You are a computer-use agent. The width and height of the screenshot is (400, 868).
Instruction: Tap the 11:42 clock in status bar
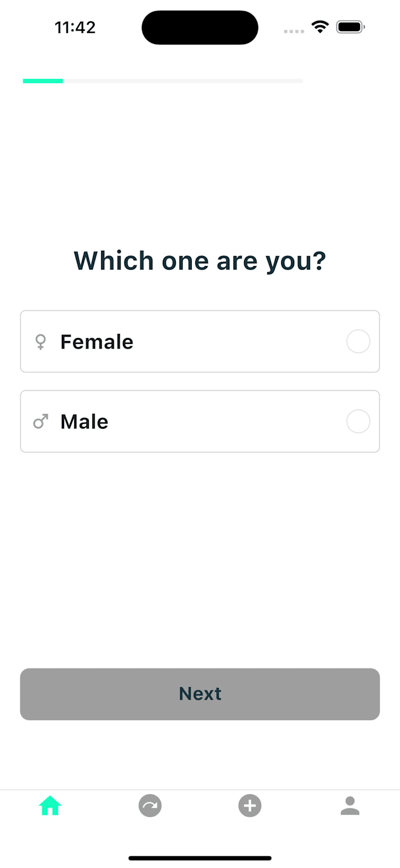[x=75, y=27]
